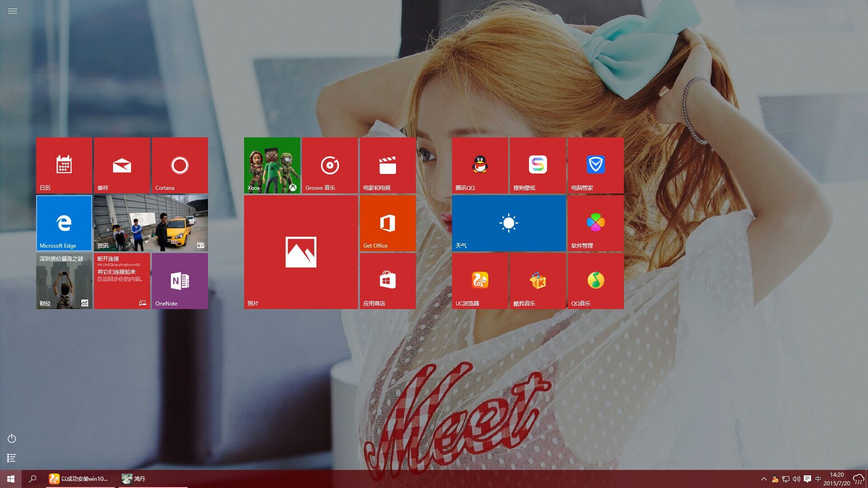Open the 电脑管家 tile
The width and height of the screenshot is (868, 488).
595,165
